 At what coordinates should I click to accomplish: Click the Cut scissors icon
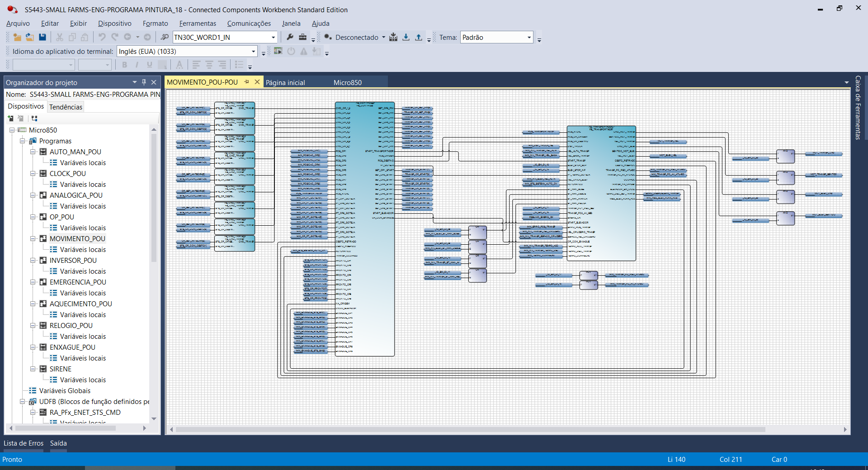coord(59,37)
